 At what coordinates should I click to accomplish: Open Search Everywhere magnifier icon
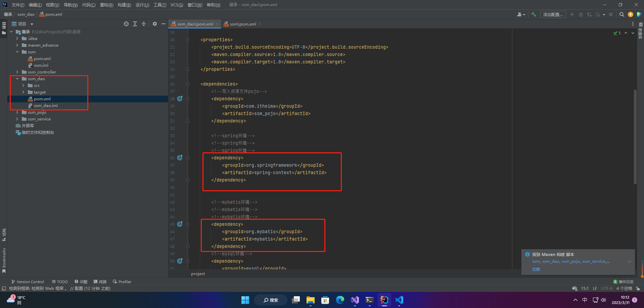(622, 14)
